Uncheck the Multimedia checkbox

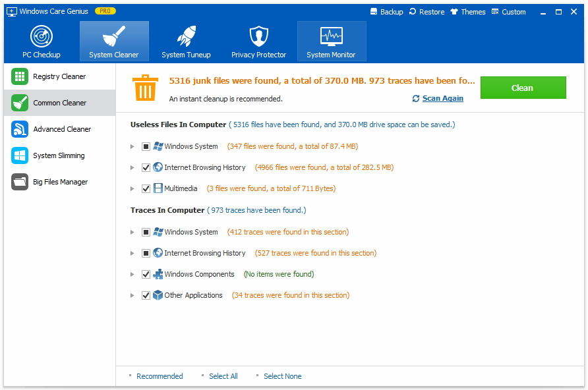click(146, 188)
